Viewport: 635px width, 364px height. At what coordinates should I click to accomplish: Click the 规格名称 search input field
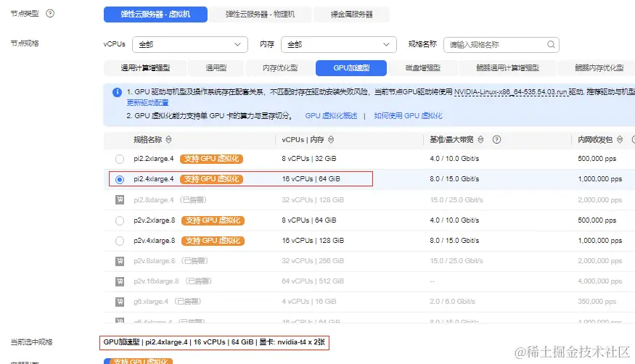pyautogui.click(x=501, y=44)
